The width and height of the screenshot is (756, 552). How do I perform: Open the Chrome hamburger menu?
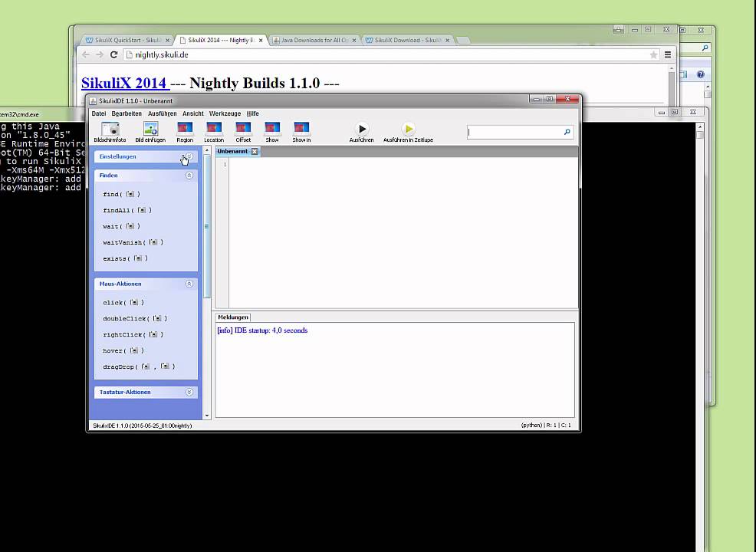pyautogui.click(x=668, y=55)
